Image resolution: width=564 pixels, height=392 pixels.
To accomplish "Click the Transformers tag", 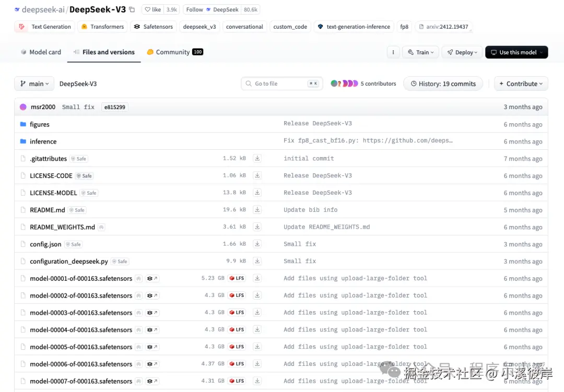I will tap(102, 27).
